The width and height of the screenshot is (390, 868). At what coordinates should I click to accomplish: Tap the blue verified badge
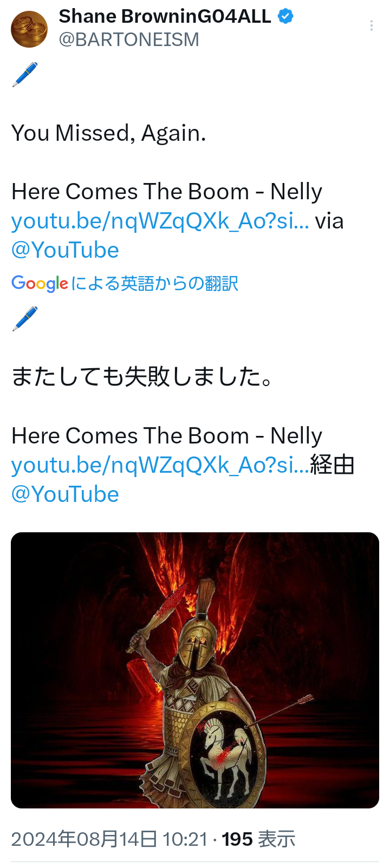(x=285, y=17)
